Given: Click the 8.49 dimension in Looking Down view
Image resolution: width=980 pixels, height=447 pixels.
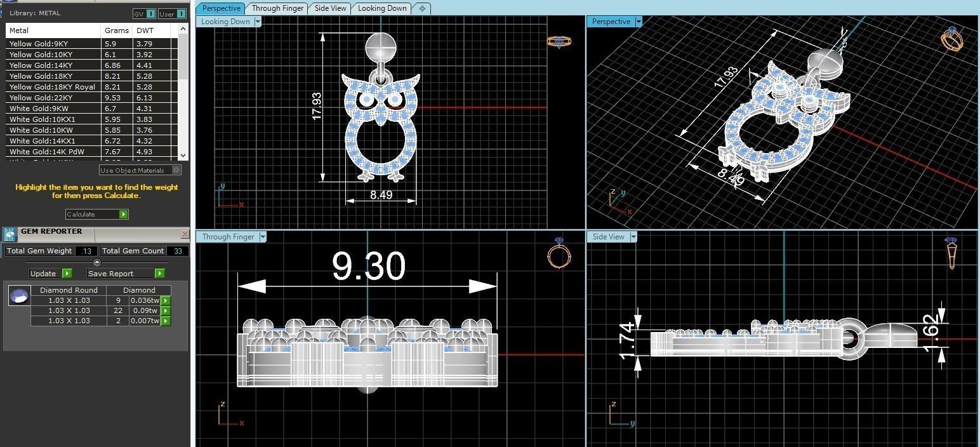Looking at the screenshot, I should pos(381,195).
